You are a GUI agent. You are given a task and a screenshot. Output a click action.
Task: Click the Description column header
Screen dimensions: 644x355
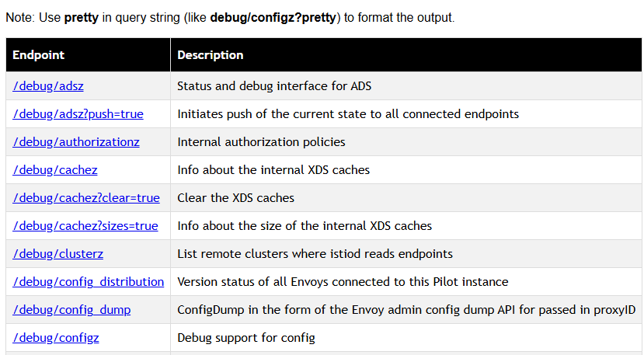pyautogui.click(x=211, y=55)
